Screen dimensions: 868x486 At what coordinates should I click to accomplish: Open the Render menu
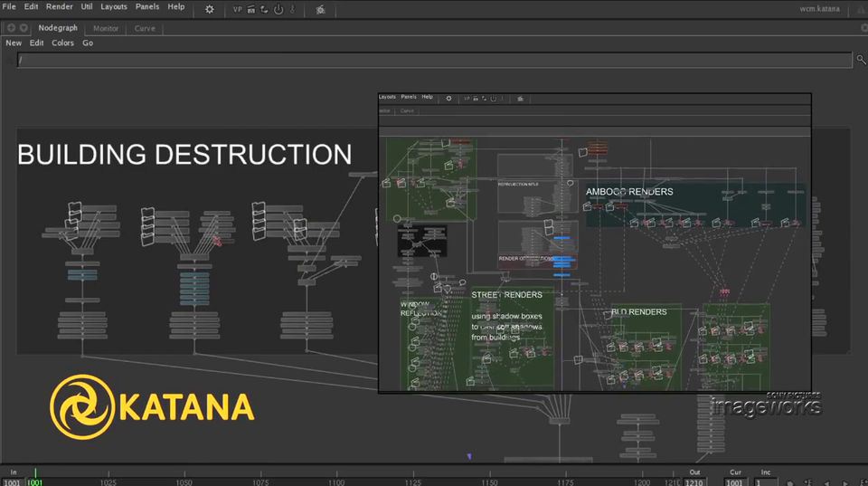60,6
